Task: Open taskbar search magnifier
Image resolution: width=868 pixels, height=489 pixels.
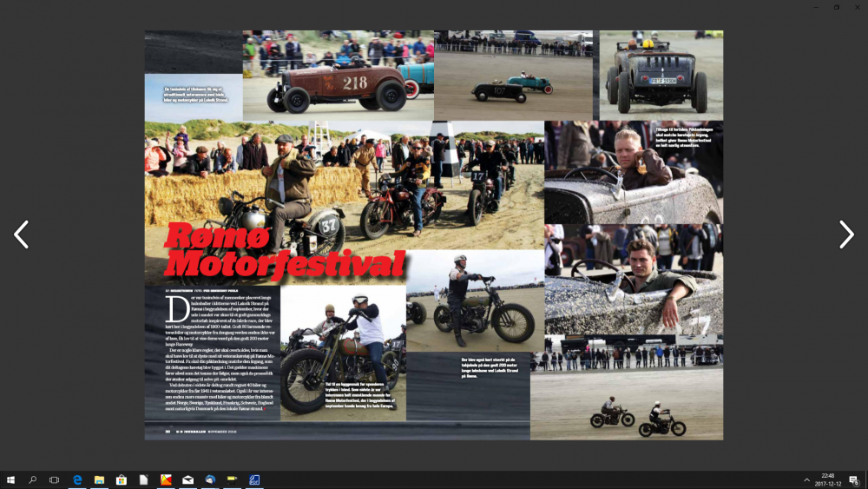Action: 33,479
